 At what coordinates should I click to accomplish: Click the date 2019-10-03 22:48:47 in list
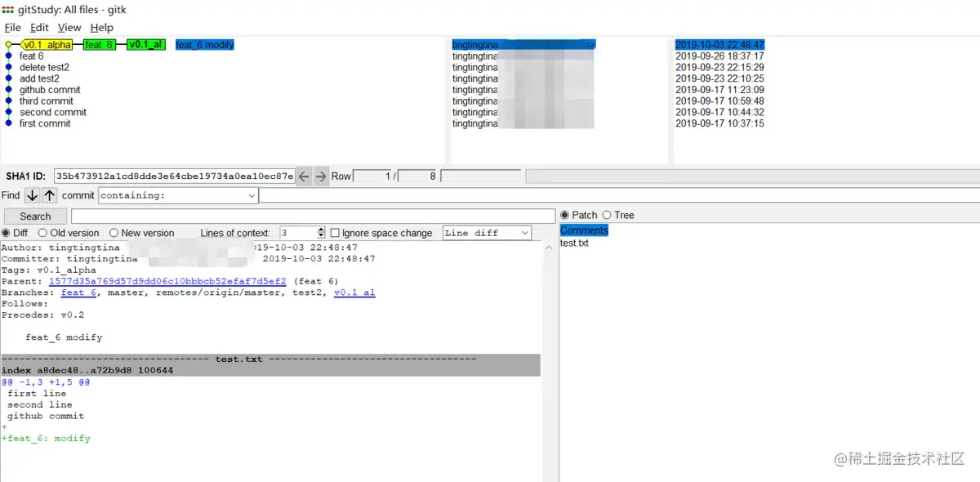click(719, 45)
